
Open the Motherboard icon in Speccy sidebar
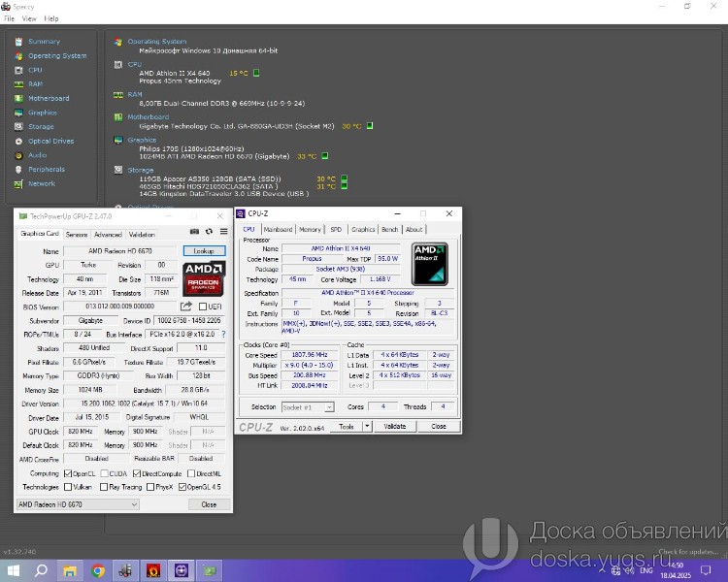pos(18,98)
